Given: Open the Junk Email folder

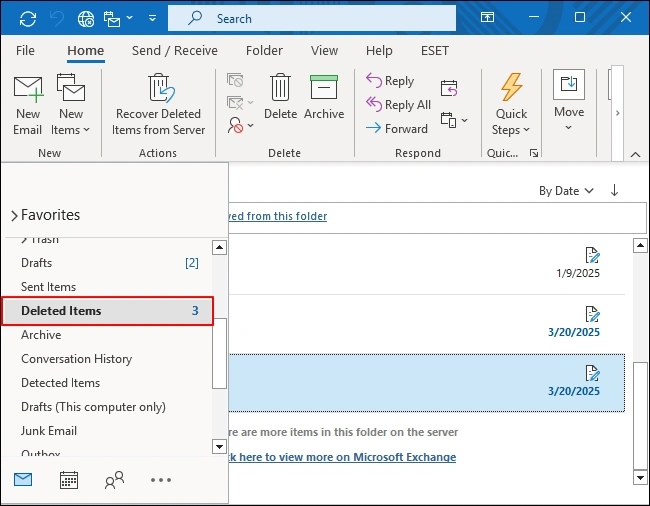Looking at the screenshot, I should tap(109, 431).
